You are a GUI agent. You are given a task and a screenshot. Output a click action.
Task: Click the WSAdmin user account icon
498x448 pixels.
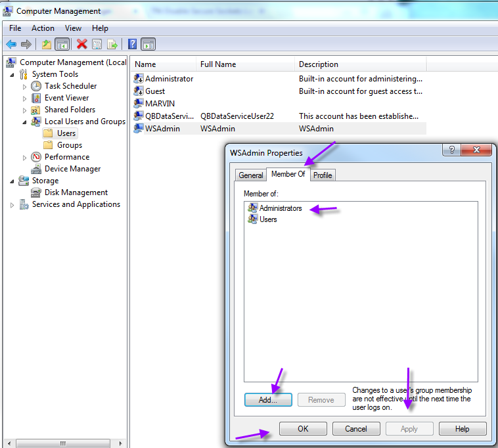pyautogui.click(x=139, y=128)
